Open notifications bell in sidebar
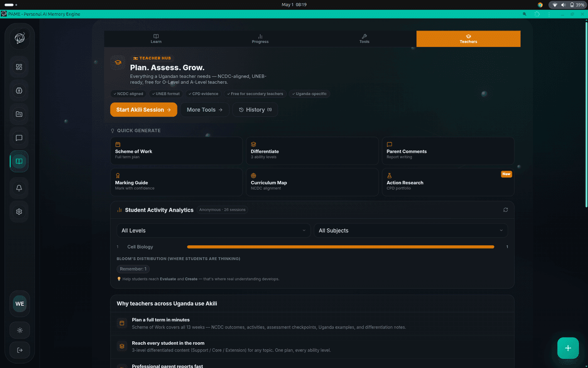 point(19,188)
